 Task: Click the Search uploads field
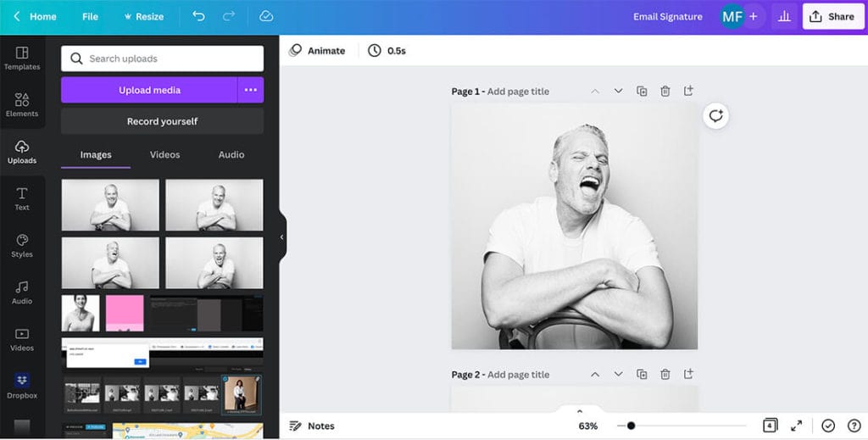(x=162, y=58)
